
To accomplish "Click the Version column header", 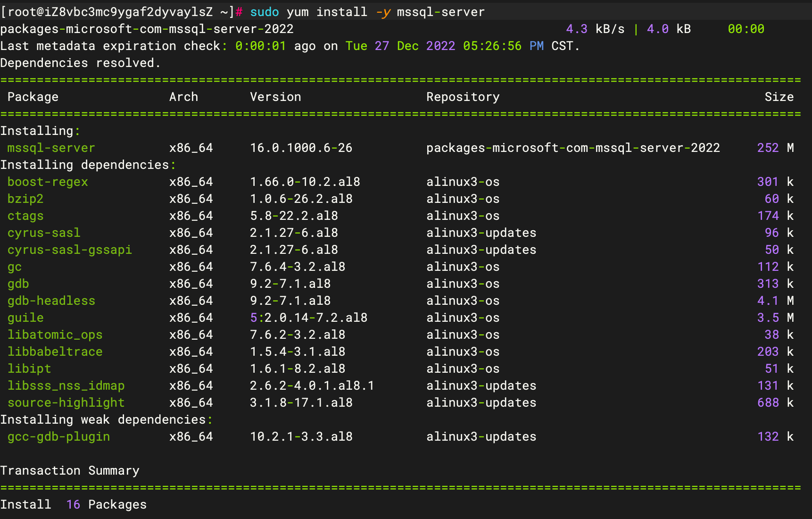I will coord(275,97).
